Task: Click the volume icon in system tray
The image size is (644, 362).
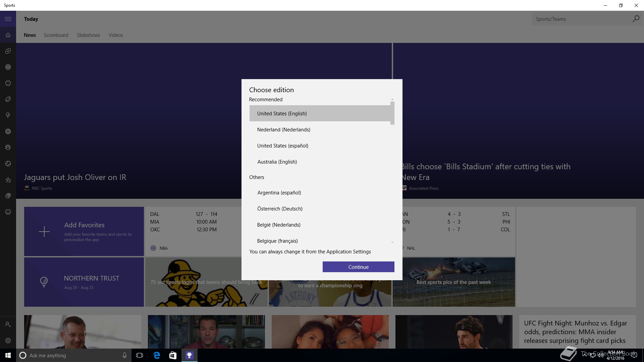Action: (600, 356)
